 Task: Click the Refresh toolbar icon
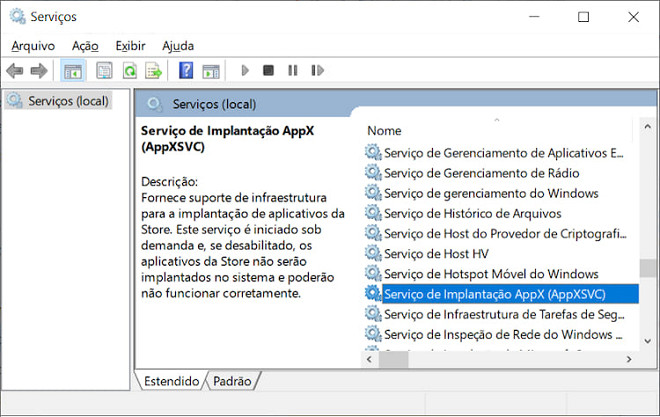(129, 71)
